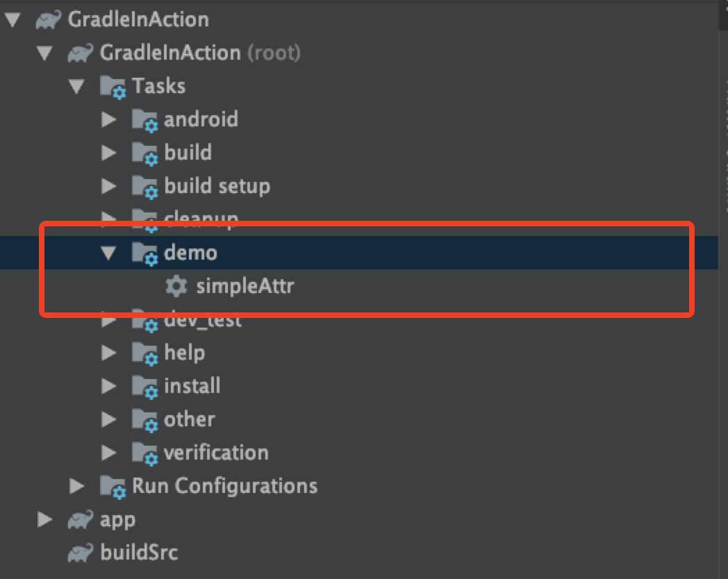Expand the Run Configurations node
Viewport: 728px width, 579px height.
76,486
